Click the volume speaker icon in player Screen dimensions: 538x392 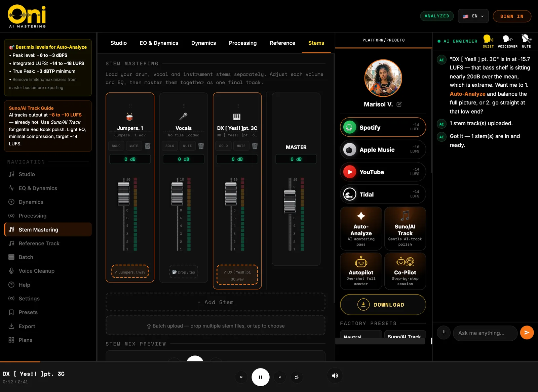pos(335,376)
